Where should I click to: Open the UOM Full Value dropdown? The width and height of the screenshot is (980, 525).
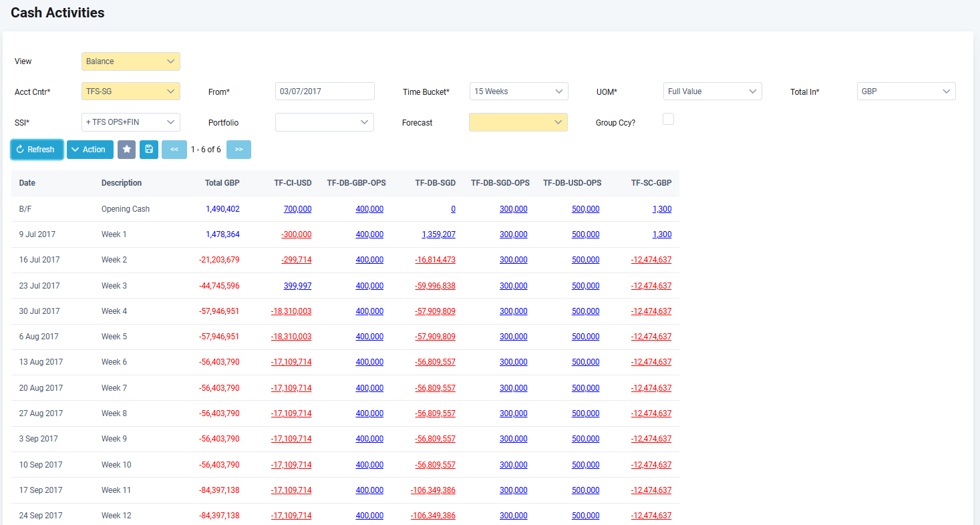pyautogui.click(x=712, y=92)
